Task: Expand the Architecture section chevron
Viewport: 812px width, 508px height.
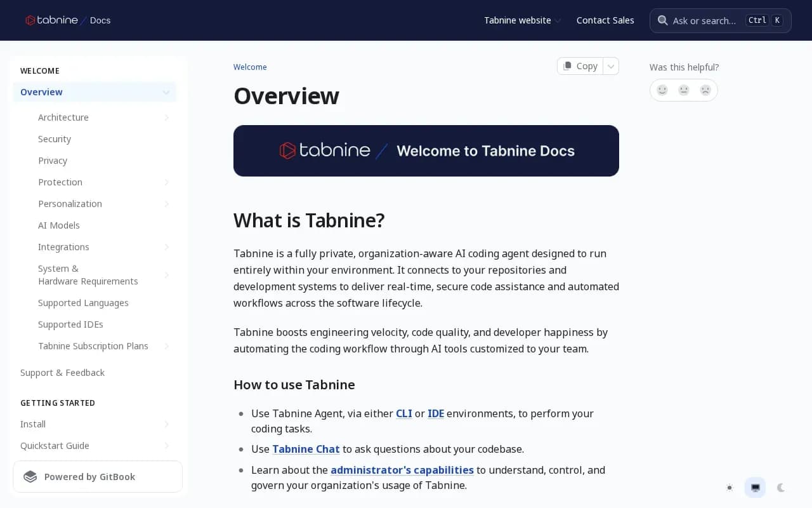Action: 167,117
